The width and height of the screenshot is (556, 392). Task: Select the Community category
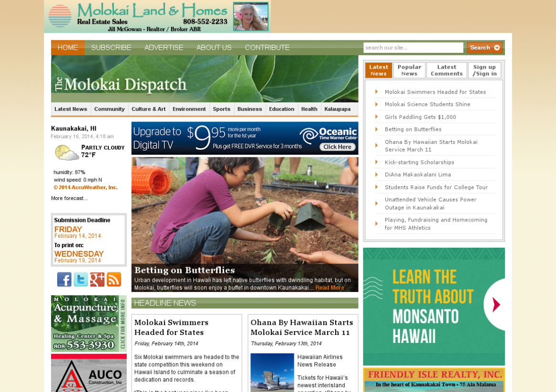pyautogui.click(x=110, y=109)
